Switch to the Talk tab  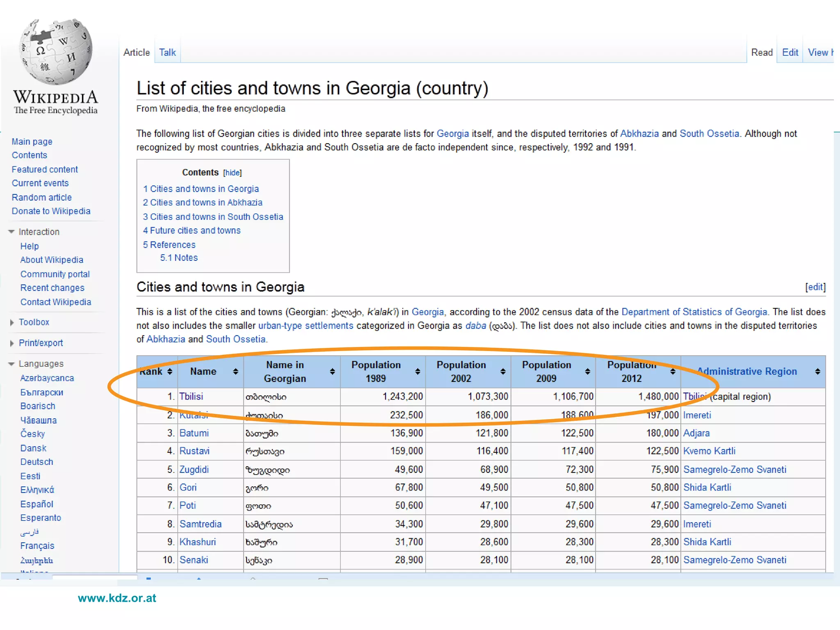coord(167,52)
